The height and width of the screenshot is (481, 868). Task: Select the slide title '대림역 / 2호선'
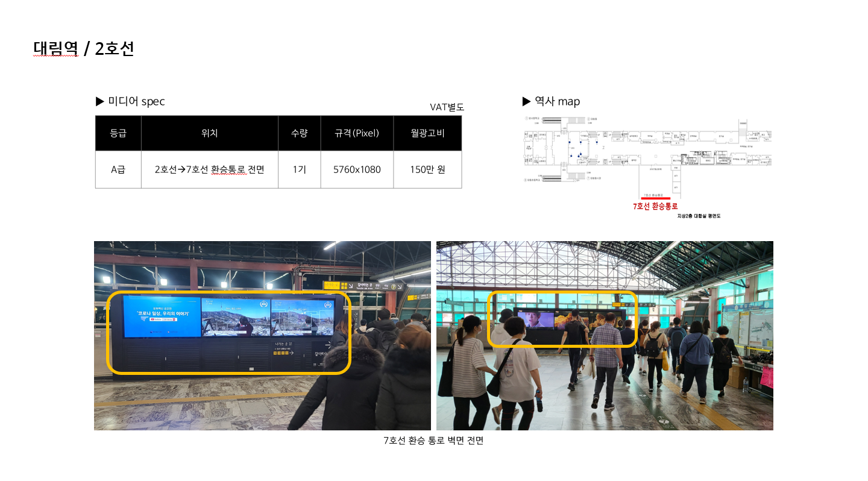coord(84,48)
